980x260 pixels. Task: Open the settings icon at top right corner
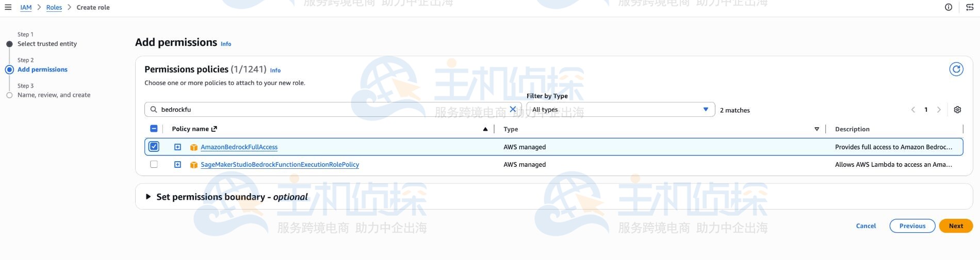pos(970,7)
